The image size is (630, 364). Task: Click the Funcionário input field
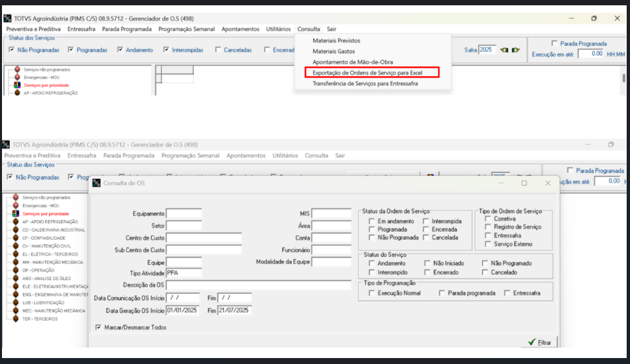pyautogui.click(x=332, y=250)
